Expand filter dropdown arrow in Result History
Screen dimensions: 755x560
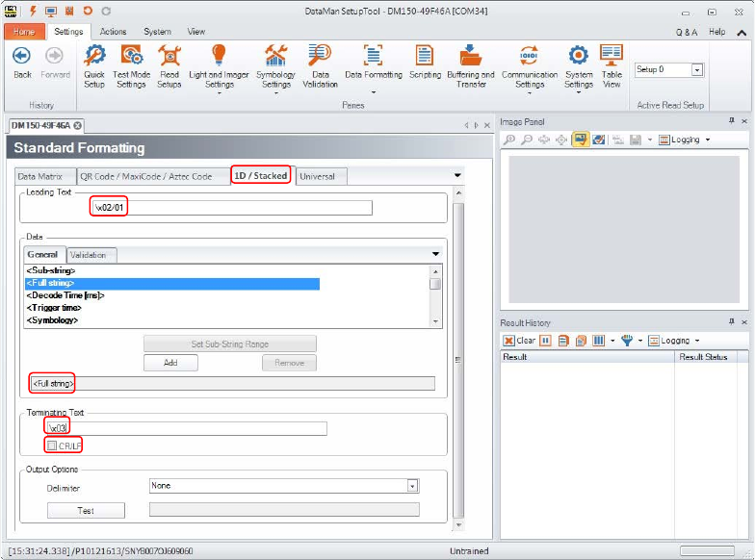640,341
